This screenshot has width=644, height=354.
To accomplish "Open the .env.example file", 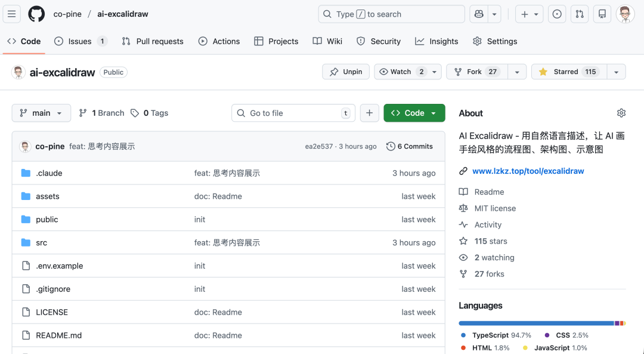I will [60, 266].
